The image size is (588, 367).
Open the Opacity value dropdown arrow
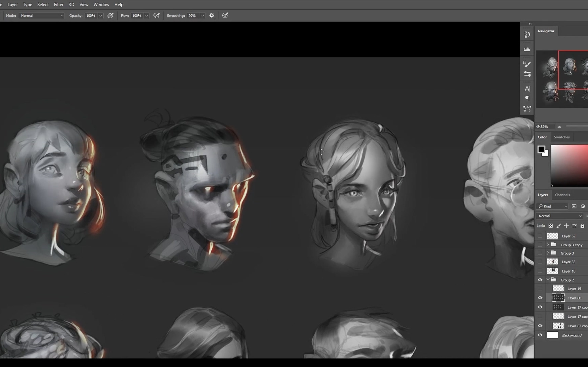point(101,16)
